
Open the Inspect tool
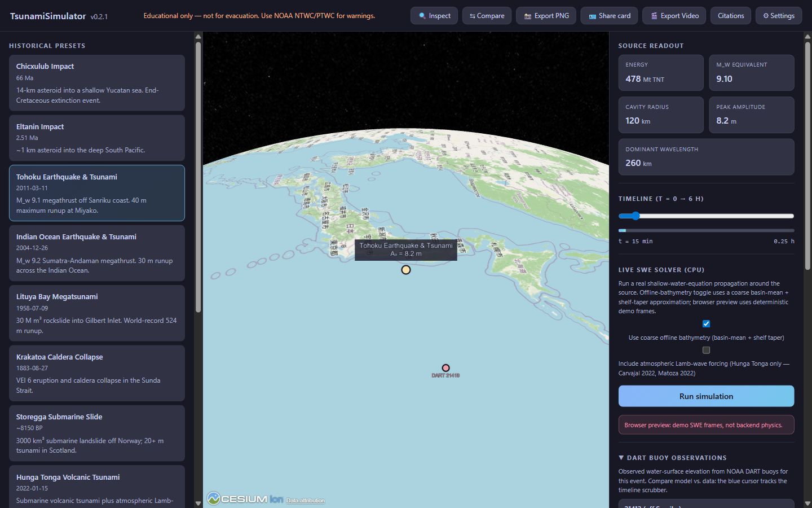coord(434,16)
